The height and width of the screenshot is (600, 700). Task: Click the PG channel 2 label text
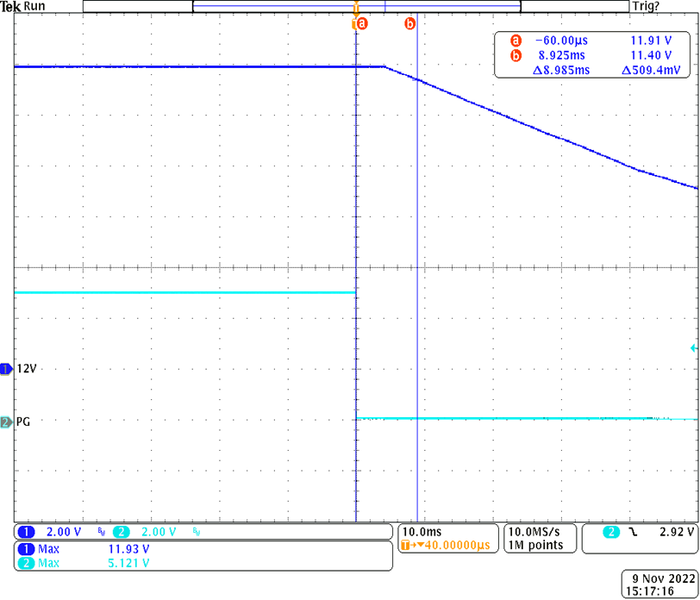click(23, 422)
